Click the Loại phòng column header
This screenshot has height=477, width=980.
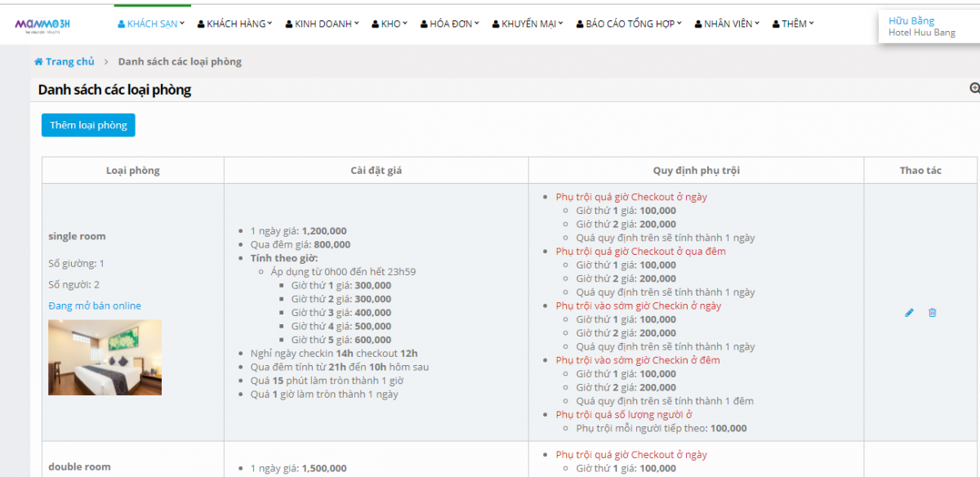pos(133,171)
